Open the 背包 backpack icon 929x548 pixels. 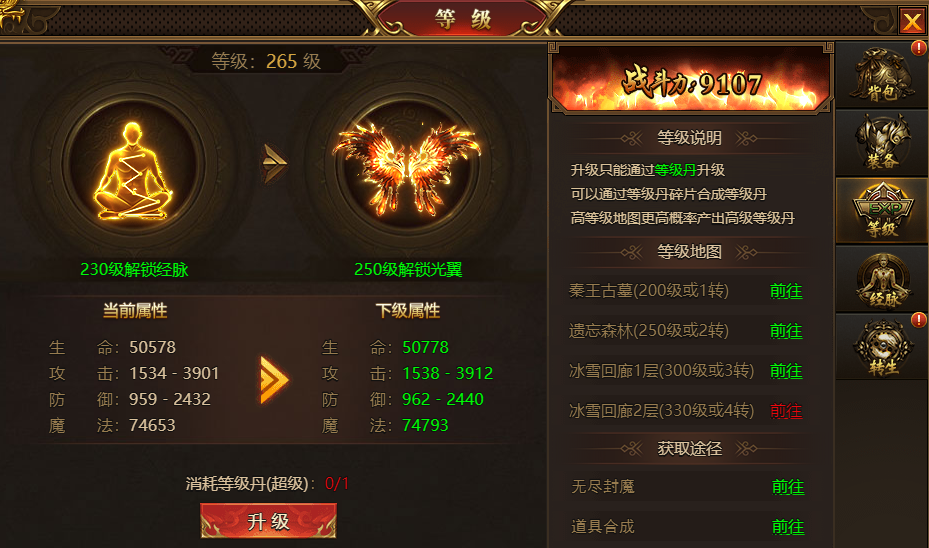tap(882, 75)
